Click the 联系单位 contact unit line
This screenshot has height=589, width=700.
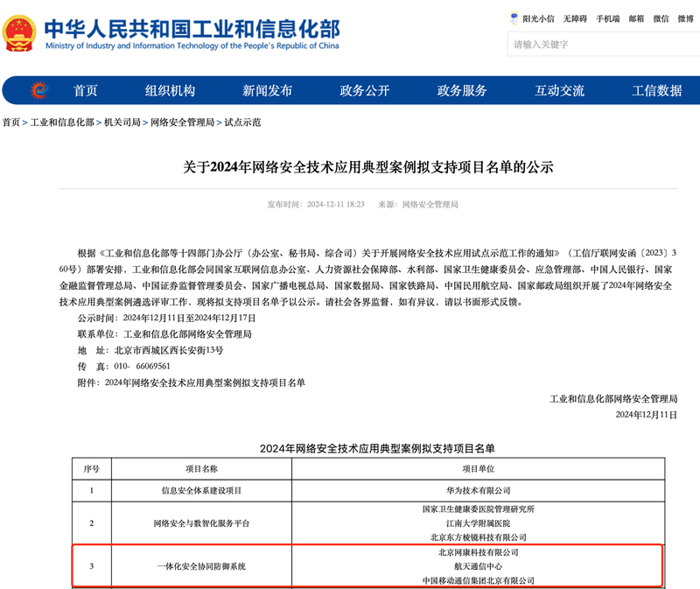164,334
